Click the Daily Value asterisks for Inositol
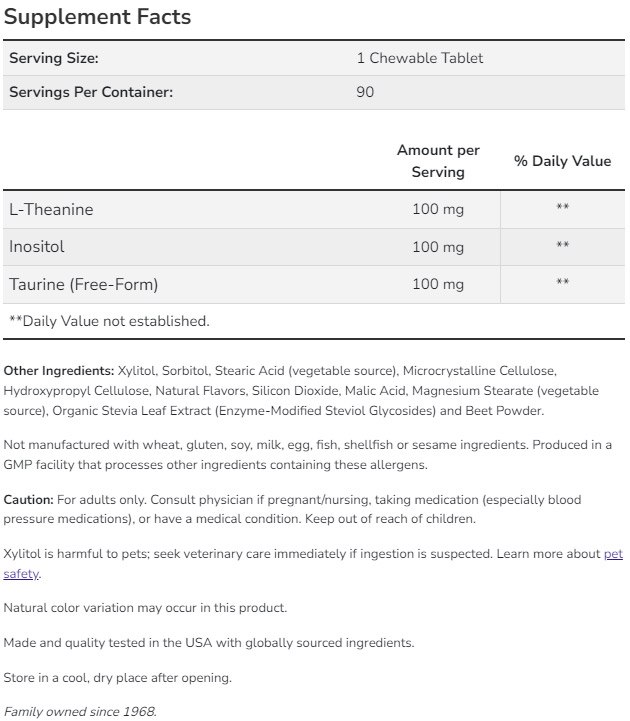This screenshot has height=721, width=630. (x=562, y=246)
